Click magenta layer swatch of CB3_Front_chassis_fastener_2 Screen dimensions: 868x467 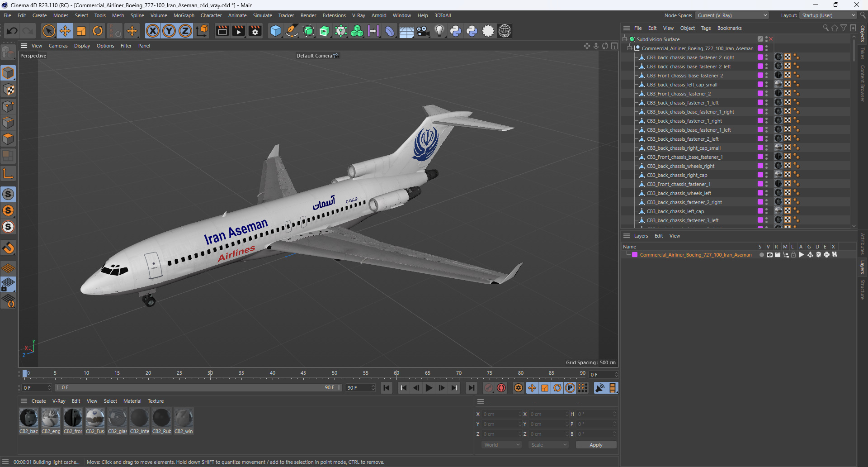point(760,94)
